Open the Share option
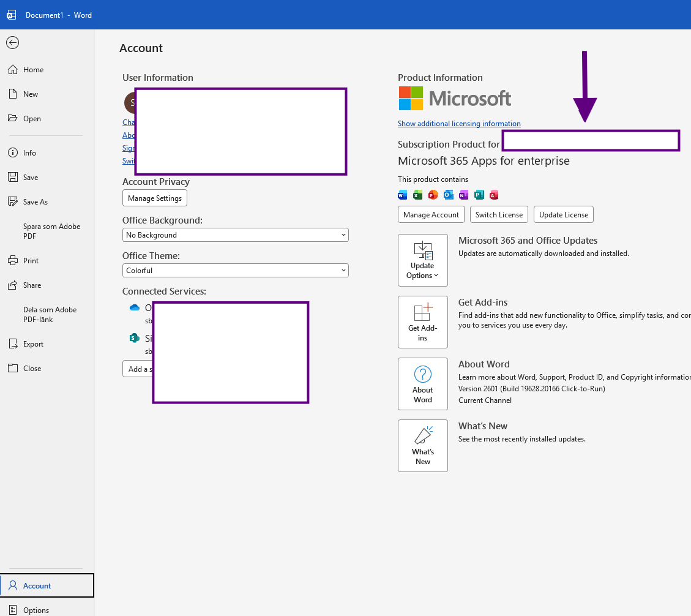Image resolution: width=691 pixels, height=616 pixels. [x=47, y=285]
